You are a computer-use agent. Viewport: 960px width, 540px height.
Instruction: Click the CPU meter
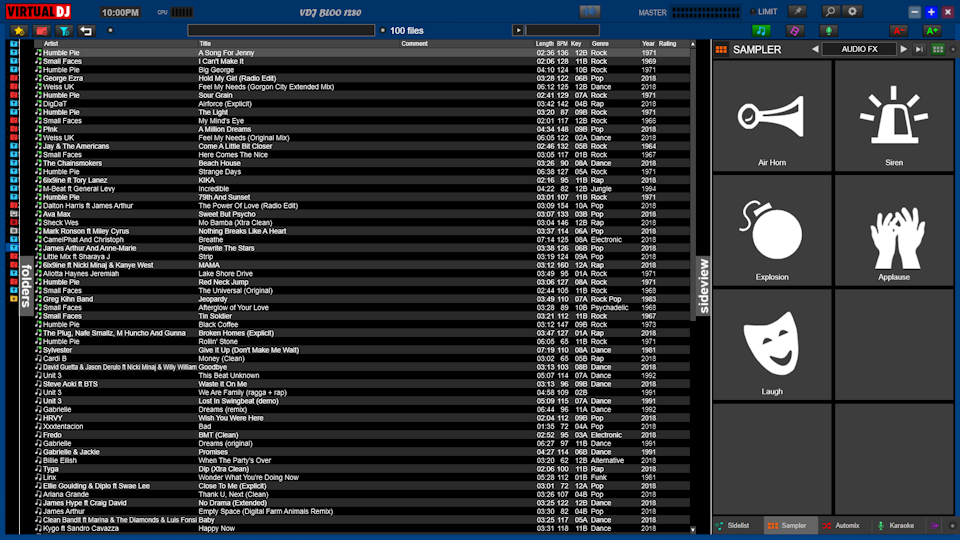click(x=182, y=12)
